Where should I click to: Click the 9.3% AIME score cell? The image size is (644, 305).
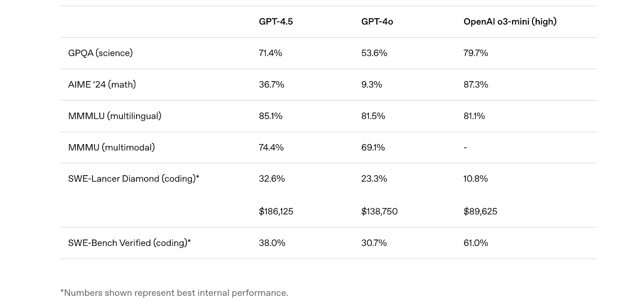point(372,84)
